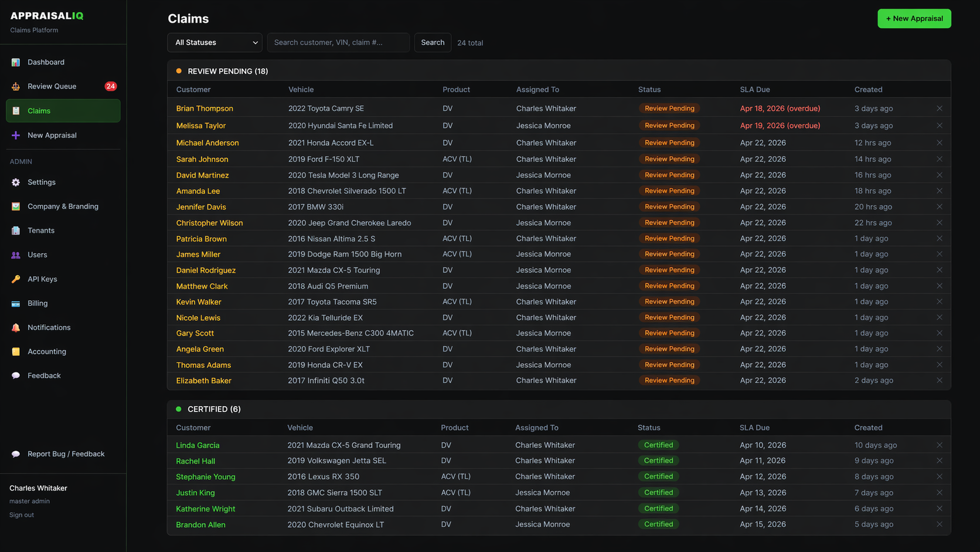Click the Company & Branding icon
The height and width of the screenshot is (552, 980).
15,206
